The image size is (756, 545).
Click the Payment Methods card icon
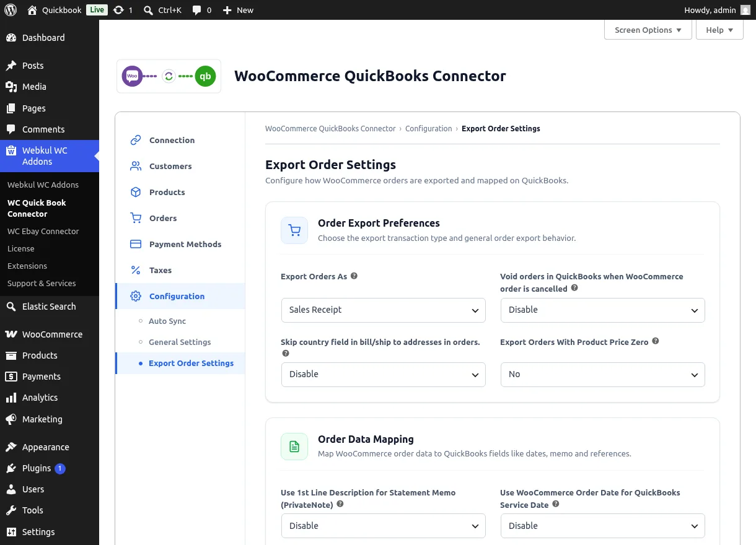point(136,244)
